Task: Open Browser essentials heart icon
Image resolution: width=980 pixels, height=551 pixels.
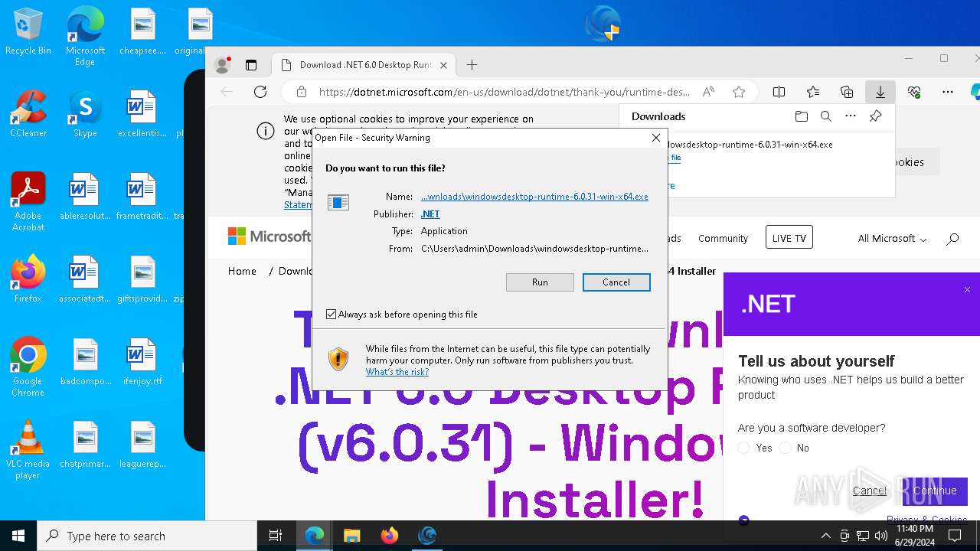Action: click(914, 92)
